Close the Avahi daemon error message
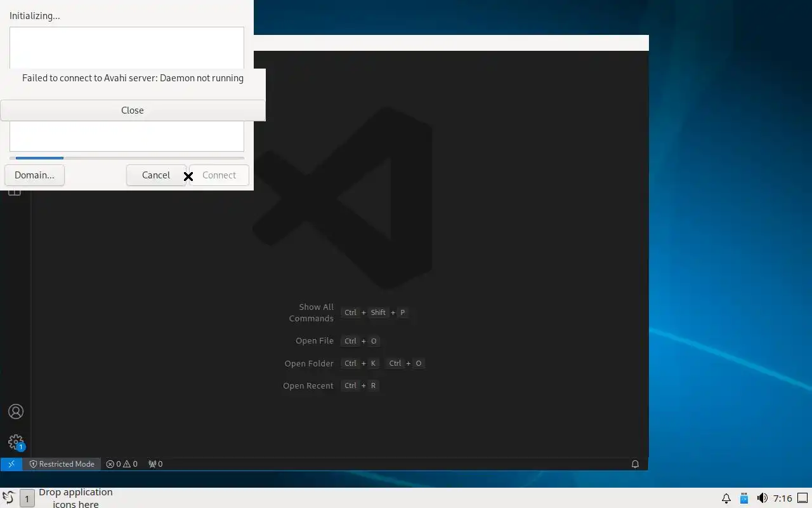The width and height of the screenshot is (812, 508). tap(133, 110)
